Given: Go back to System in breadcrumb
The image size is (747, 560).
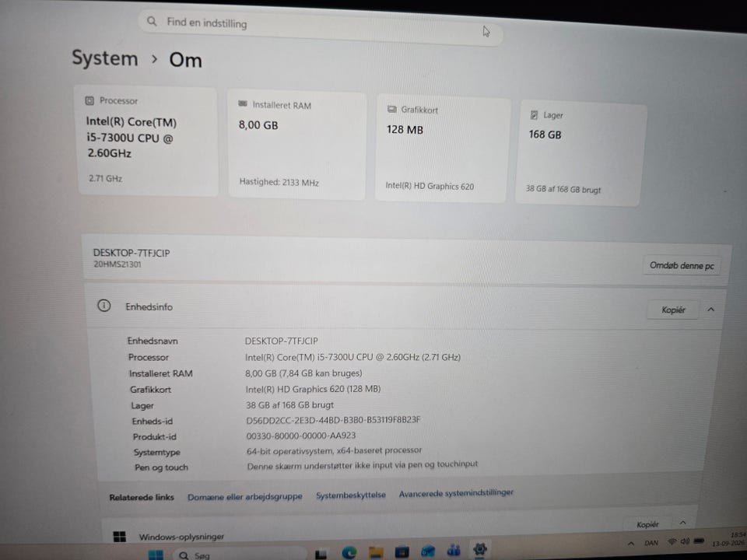Looking at the screenshot, I should tap(105, 58).
